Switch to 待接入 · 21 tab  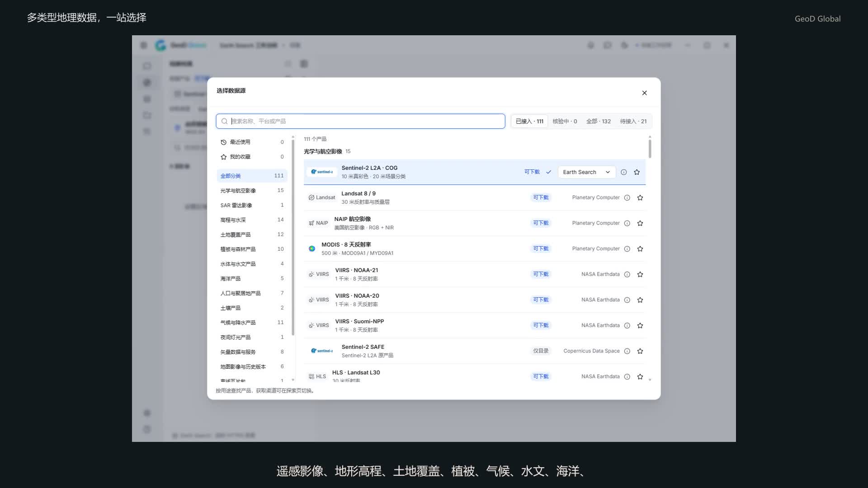pyautogui.click(x=633, y=121)
